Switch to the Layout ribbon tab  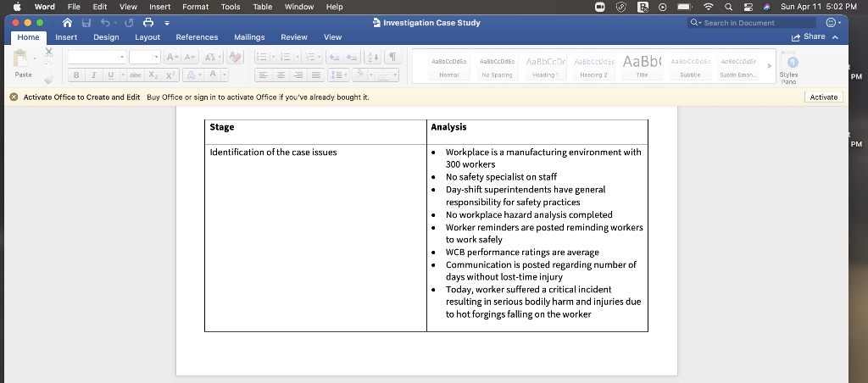pyautogui.click(x=147, y=37)
